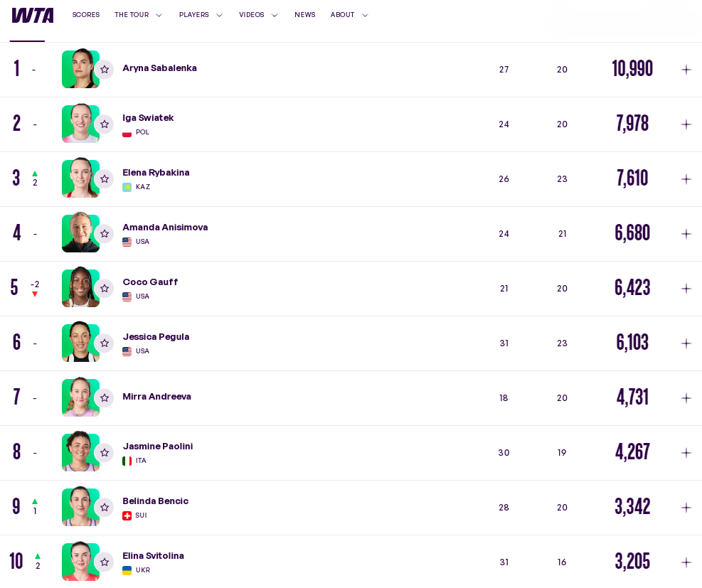Image resolution: width=702 pixels, height=588 pixels.
Task: Open Iga Swiatek's profile name link
Action: click(x=148, y=118)
